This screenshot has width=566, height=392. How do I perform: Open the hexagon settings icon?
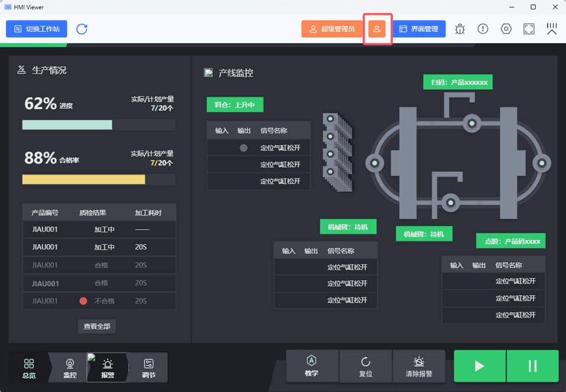click(506, 29)
